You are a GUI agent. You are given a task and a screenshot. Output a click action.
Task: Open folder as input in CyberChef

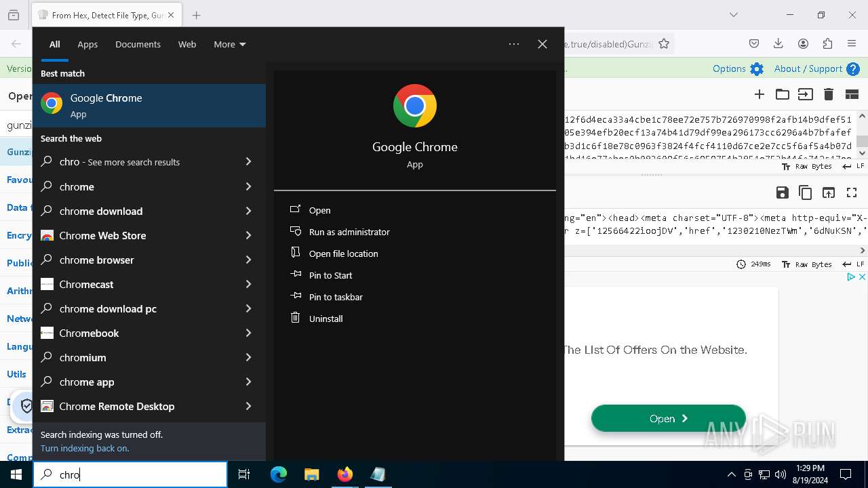(783, 94)
